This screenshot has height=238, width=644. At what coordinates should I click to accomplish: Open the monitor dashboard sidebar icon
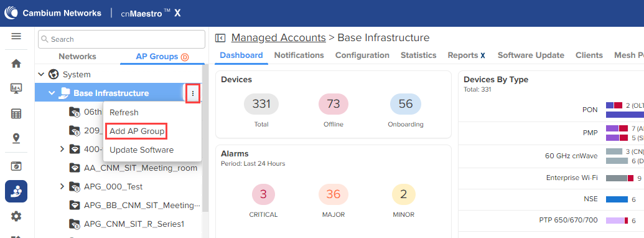16,88
